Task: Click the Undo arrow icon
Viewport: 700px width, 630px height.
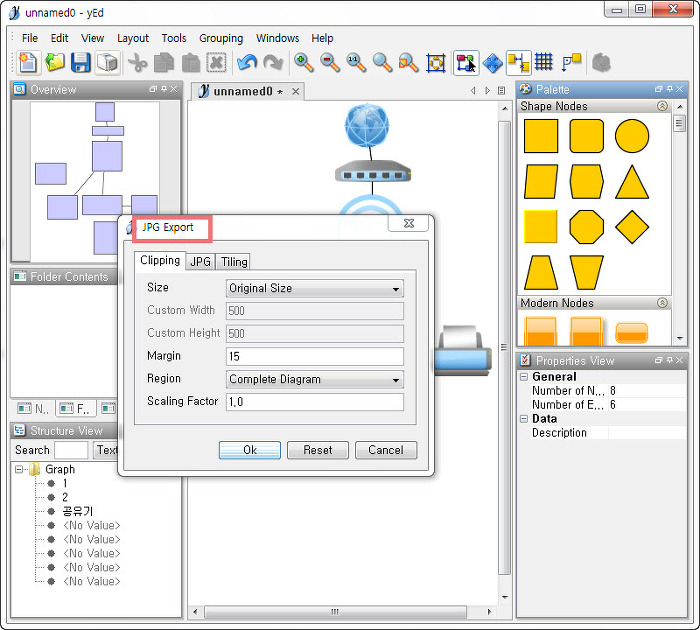Action: 247,62
